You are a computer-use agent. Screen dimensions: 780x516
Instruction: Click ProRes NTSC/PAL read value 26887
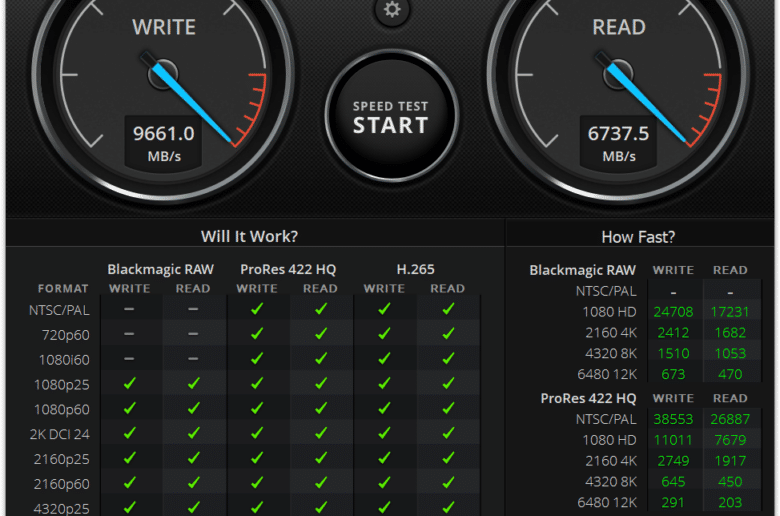pyautogui.click(x=730, y=419)
